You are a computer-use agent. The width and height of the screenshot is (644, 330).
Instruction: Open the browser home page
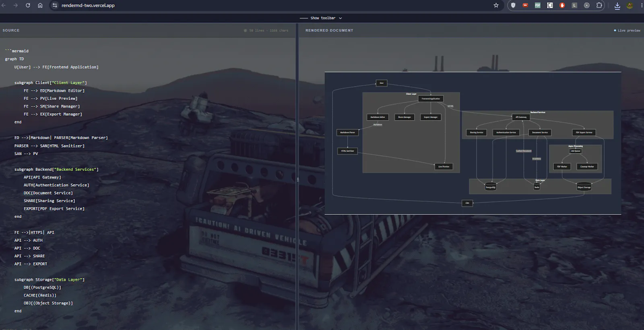[40, 5]
